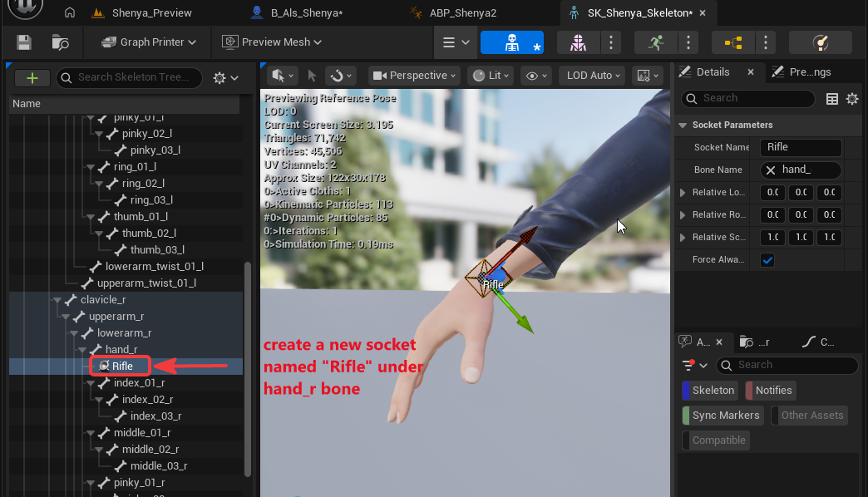This screenshot has width=868, height=497.
Task: Open the Perspective view dropdown
Action: (x=414, y=76)
